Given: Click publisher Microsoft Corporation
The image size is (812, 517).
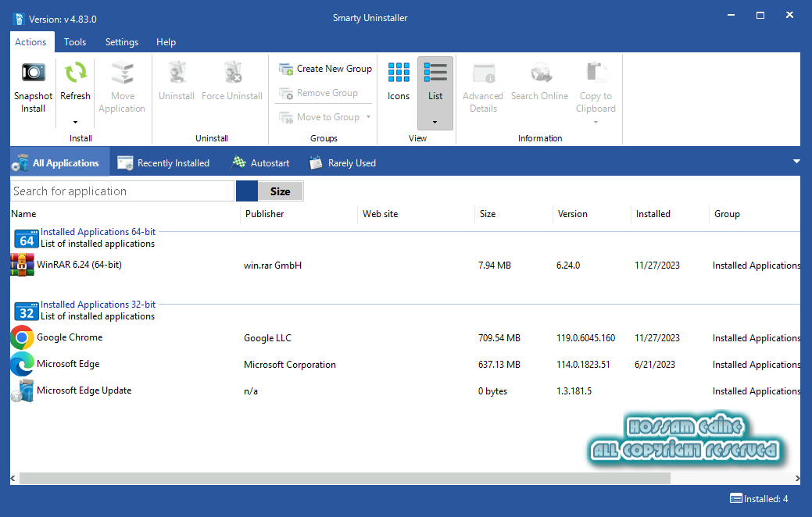Looking at the screenshot, I should point(289,365).
